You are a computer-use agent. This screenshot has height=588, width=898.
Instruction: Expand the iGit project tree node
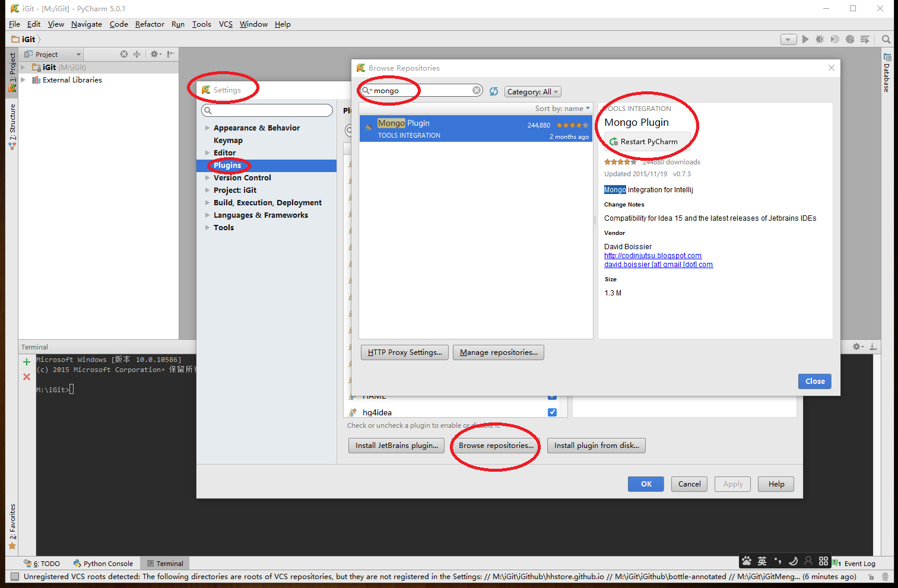coord(23,68)
